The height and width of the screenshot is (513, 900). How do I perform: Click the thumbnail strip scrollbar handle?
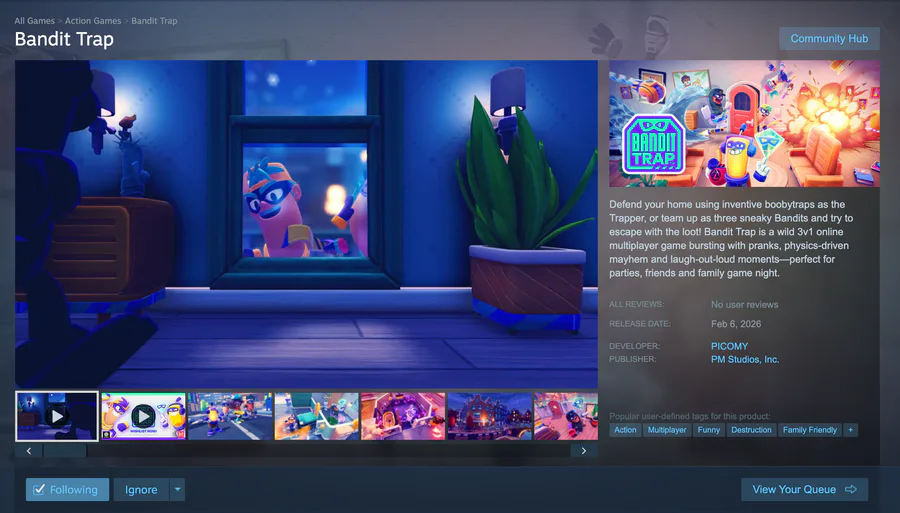(65, 451)
